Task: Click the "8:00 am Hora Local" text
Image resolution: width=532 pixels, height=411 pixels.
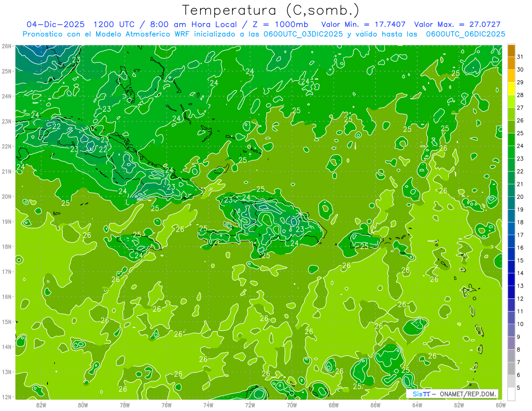Action: [x=194, y=24]
